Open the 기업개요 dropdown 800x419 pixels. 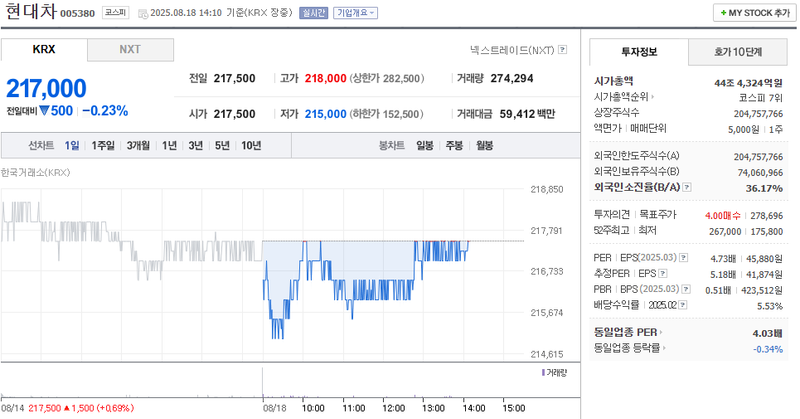356,13
